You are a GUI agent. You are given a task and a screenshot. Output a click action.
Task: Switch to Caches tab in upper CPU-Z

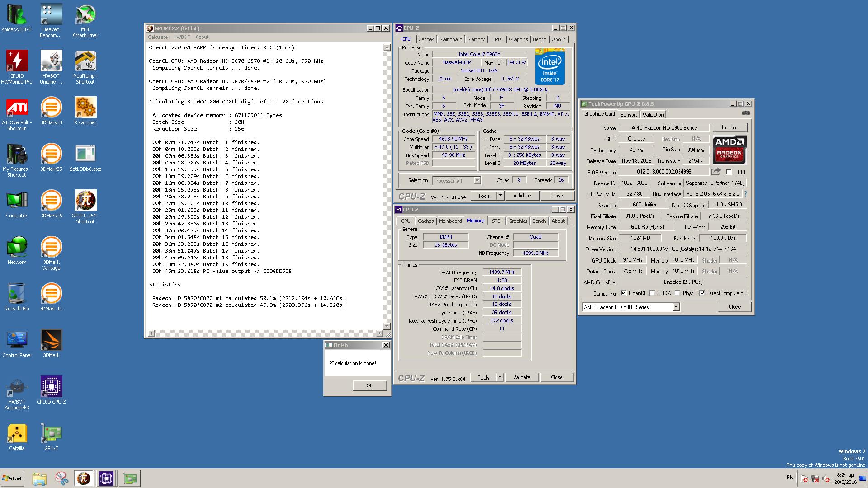[x=426, y=39]
